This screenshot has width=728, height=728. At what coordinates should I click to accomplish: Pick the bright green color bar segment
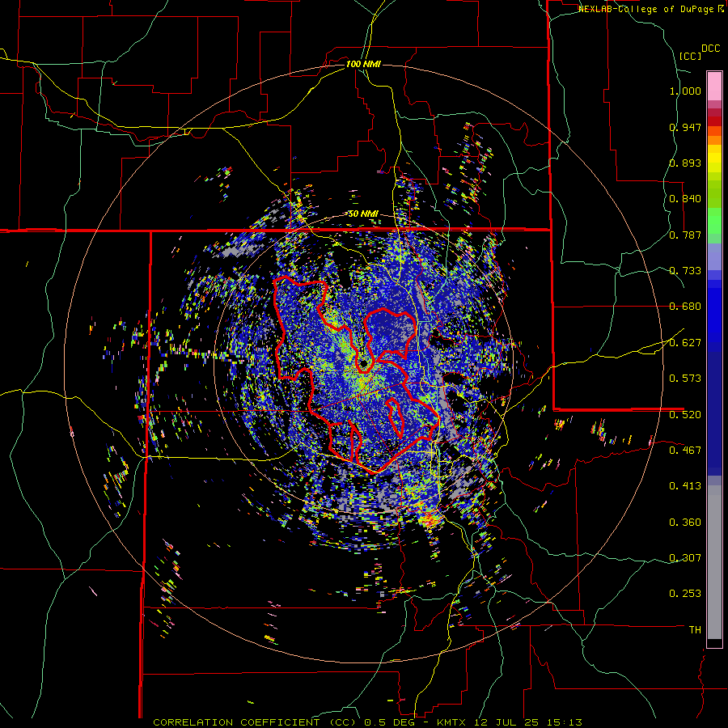click(x=714, y=220)
